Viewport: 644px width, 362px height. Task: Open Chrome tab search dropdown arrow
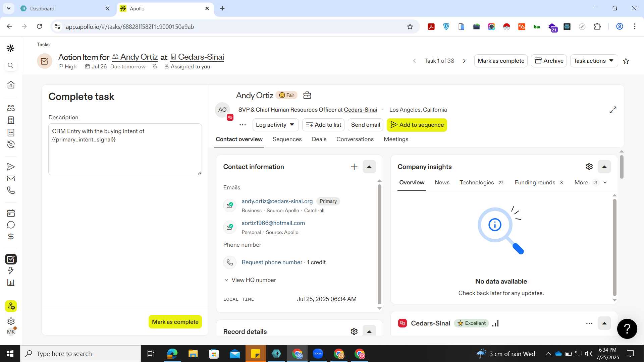tap(8, 8)
